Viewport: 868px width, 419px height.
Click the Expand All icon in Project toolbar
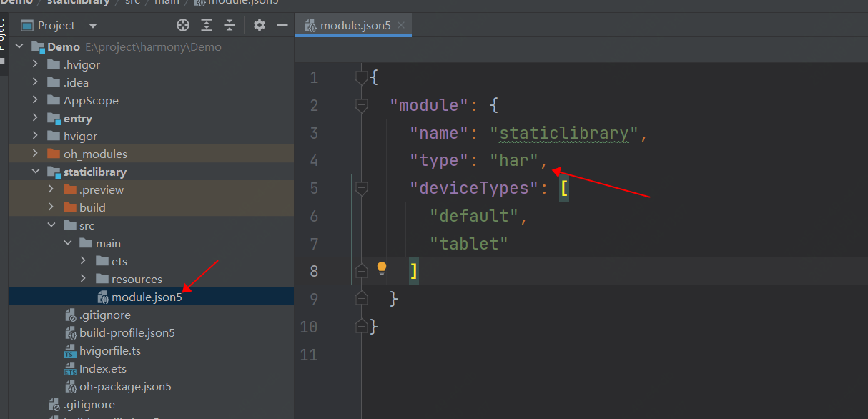tap(207, 26)
